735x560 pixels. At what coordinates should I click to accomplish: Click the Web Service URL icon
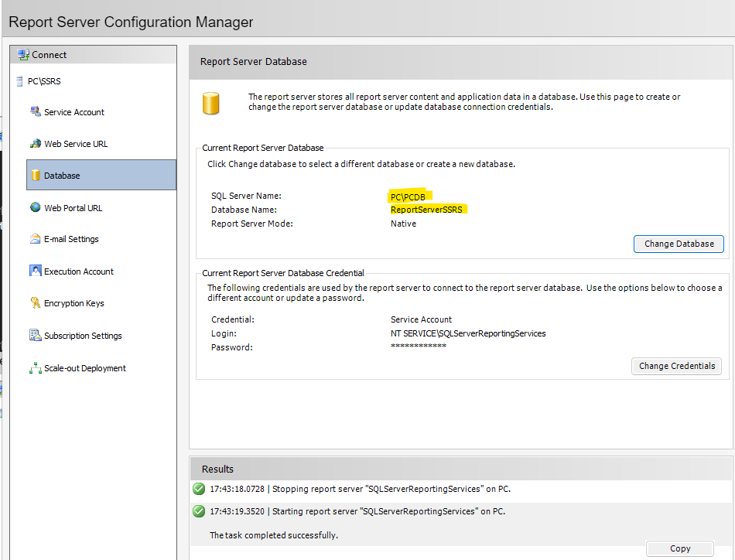tap(35, 143)
